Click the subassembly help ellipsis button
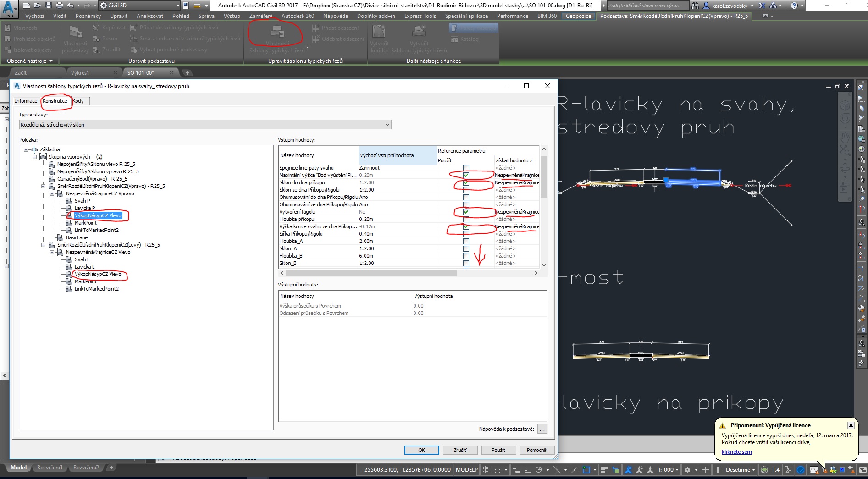The image size is (868, 479). coord(542,429)
